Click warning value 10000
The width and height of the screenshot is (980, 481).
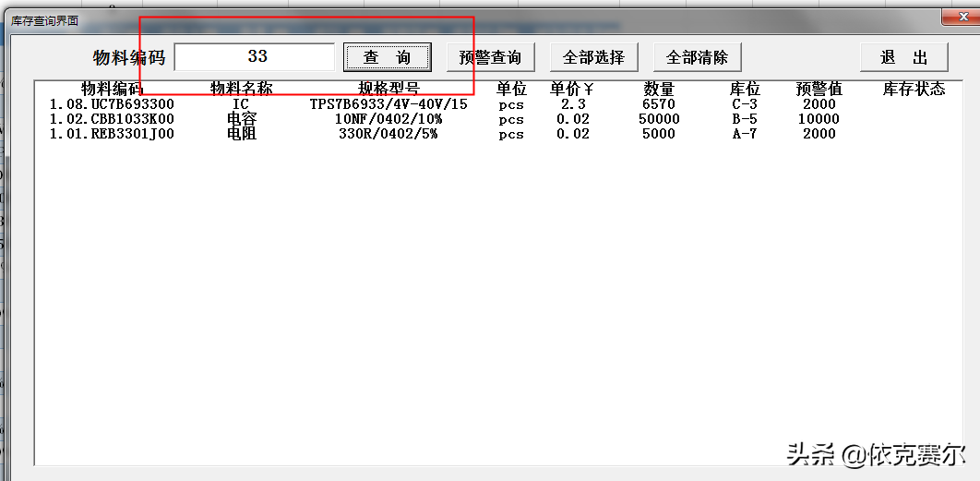pyautogui.click(x=819, y=119)
